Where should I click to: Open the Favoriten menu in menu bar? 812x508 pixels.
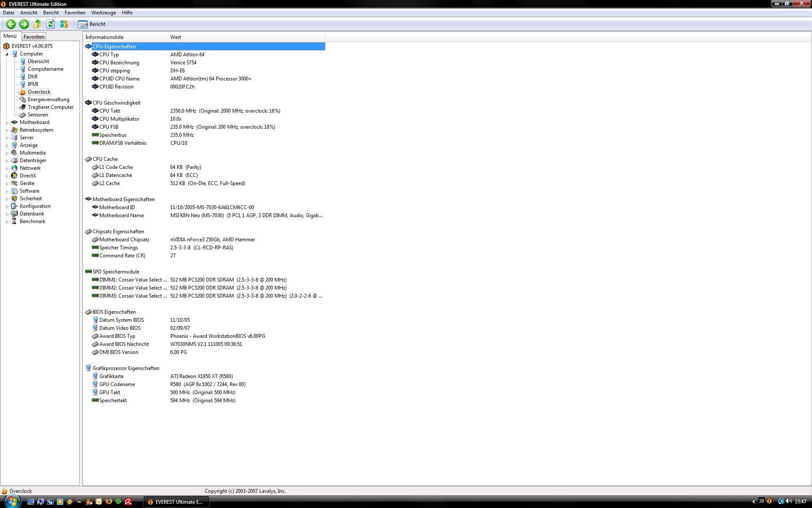point(75,13)
